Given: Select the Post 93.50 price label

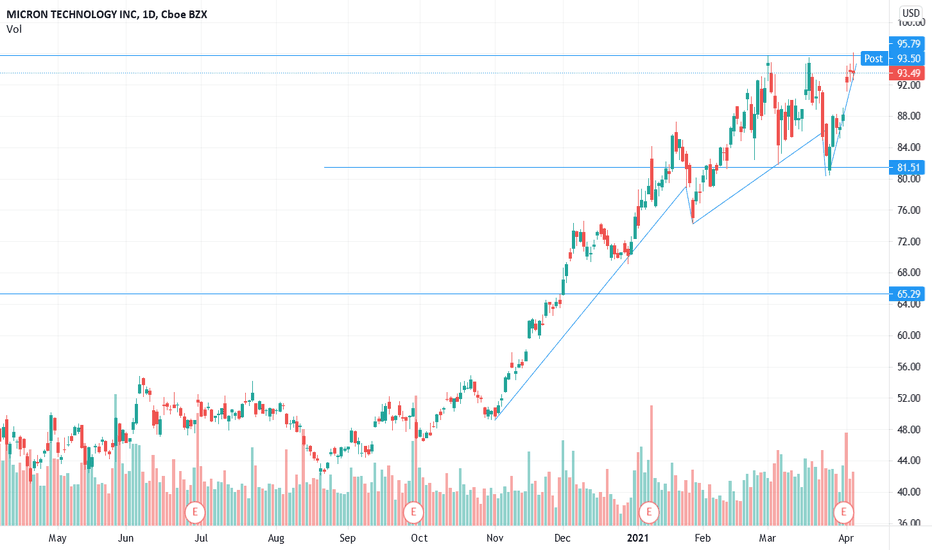Looking at the screenshot, I should [892, 58].
